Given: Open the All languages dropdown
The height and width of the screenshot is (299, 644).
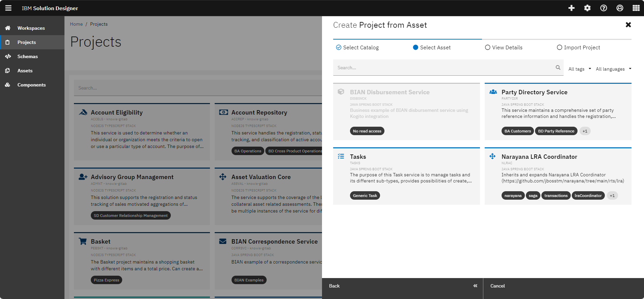Looking at the screenshot, I should click(x=614, y=69).
